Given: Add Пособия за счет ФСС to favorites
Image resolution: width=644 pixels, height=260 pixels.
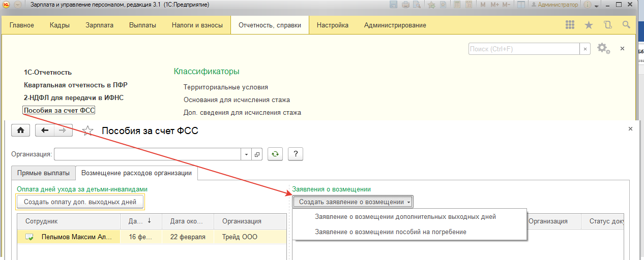Looking at the screenshot, I should (x=88, y=131).
